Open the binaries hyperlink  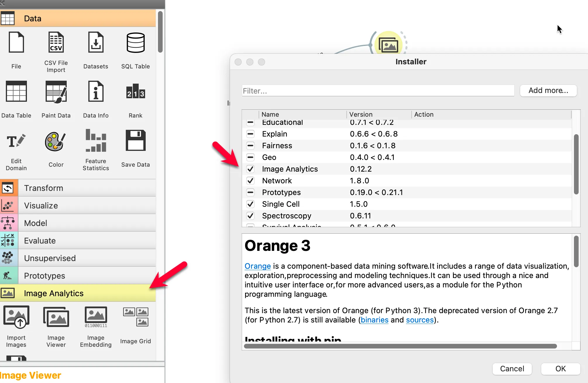(374, 320)
